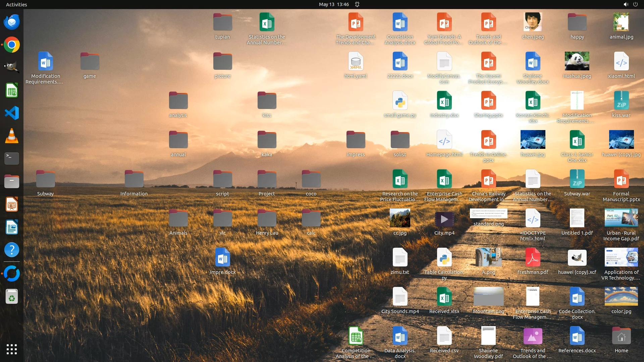The width and height of the screenshot is (644, 362).
Task: Open the Trash in the dock
Action: point(12,297)
